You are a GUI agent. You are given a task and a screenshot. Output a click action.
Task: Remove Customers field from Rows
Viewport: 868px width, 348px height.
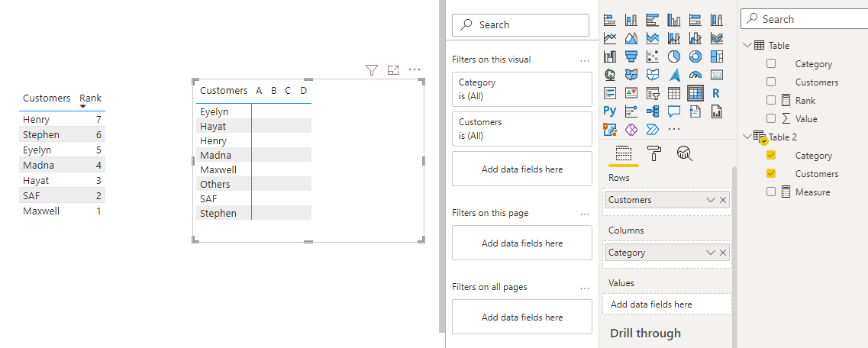click(x=723, y=200)
